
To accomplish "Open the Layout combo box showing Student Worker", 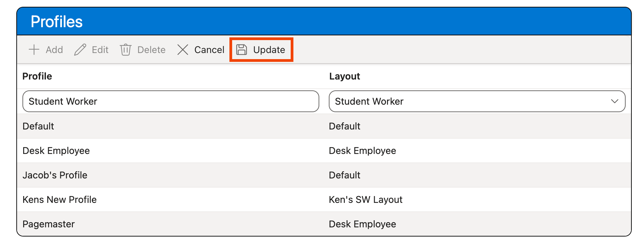I will click(x=470, y=101).
